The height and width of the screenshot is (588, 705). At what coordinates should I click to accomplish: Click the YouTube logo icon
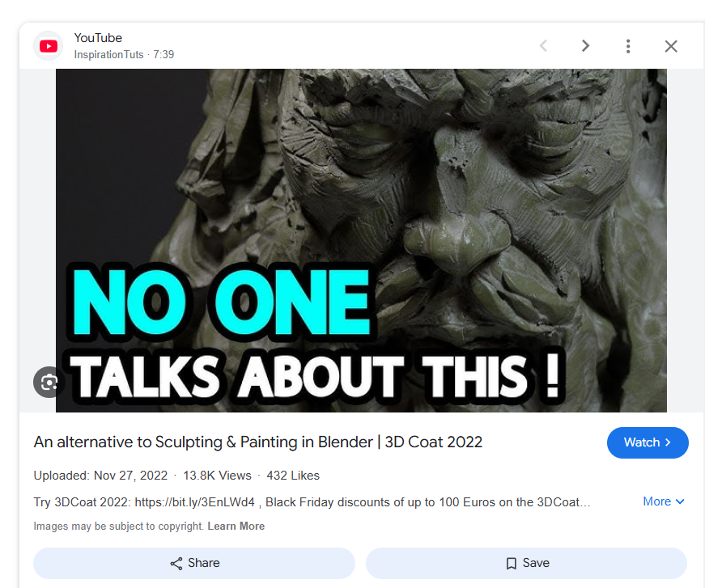pos(48,46)
